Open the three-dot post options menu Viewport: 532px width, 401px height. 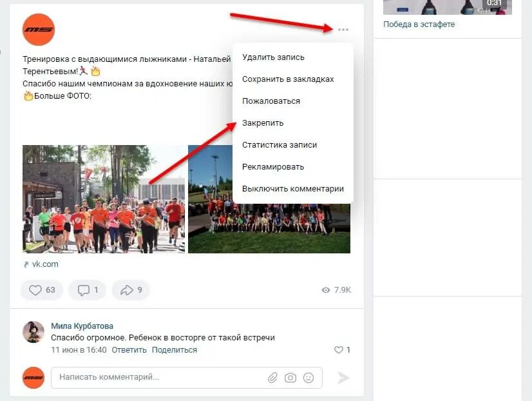[x=343, y=30]
